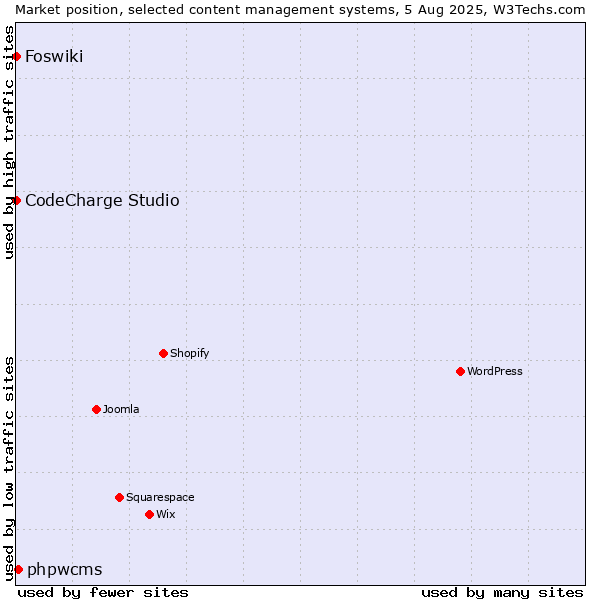Click the Joomla label text
This screenshot has width=600, height=600.
pyautogui.click(x=121, y=409)
